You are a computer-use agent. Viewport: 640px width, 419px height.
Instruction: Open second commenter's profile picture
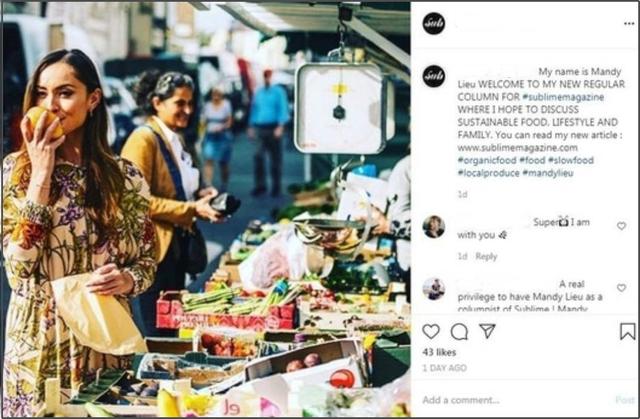coord(433,289)
